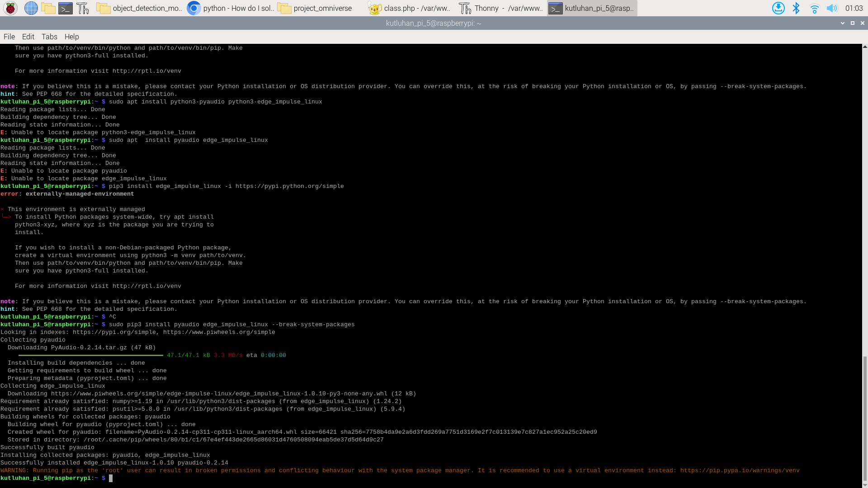Viewport: 868px width, 488px height.
Task: Open the Help menu in the terminal
Action: coord(71,37)
